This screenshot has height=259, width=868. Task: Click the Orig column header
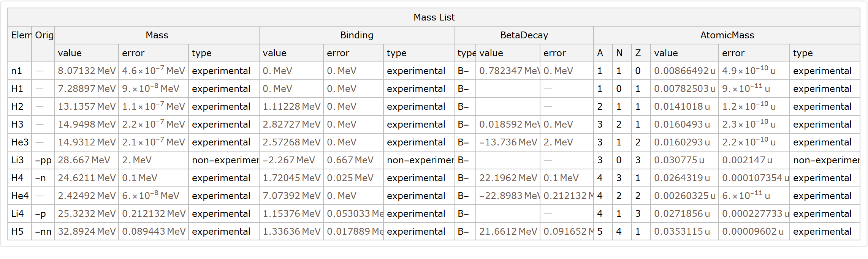coord(44,35)
